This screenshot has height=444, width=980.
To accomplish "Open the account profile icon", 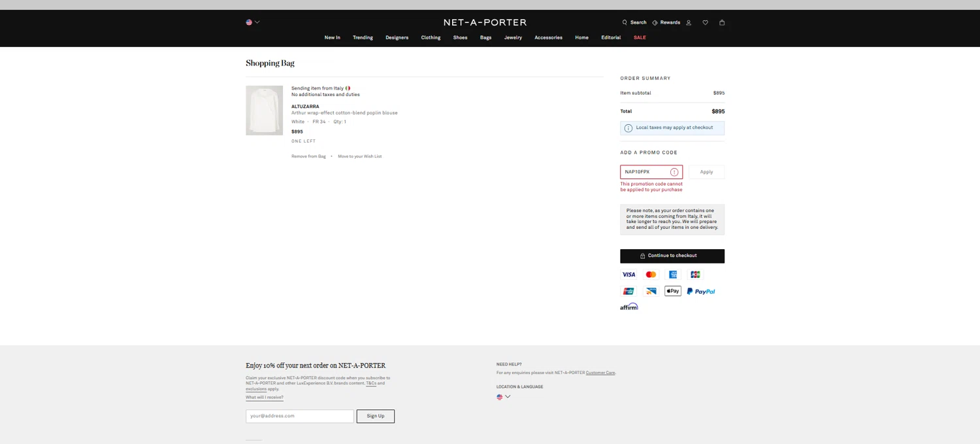I will tap(689, 22).
